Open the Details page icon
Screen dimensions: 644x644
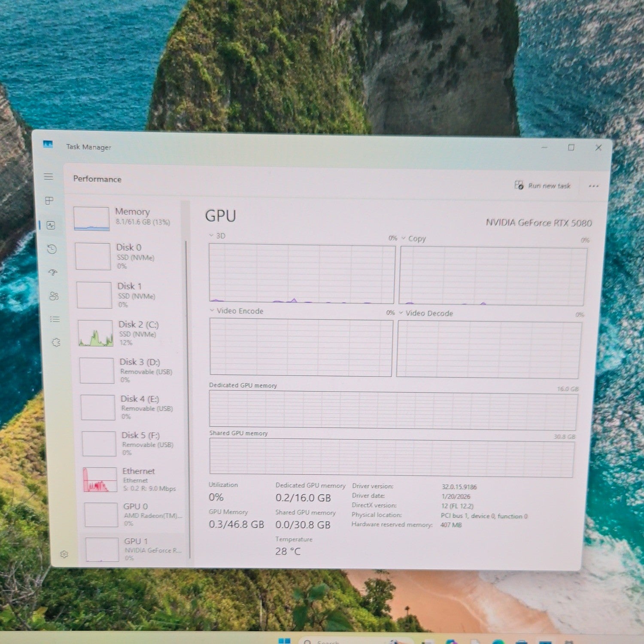pyautogui.click(x=55, y=319)
